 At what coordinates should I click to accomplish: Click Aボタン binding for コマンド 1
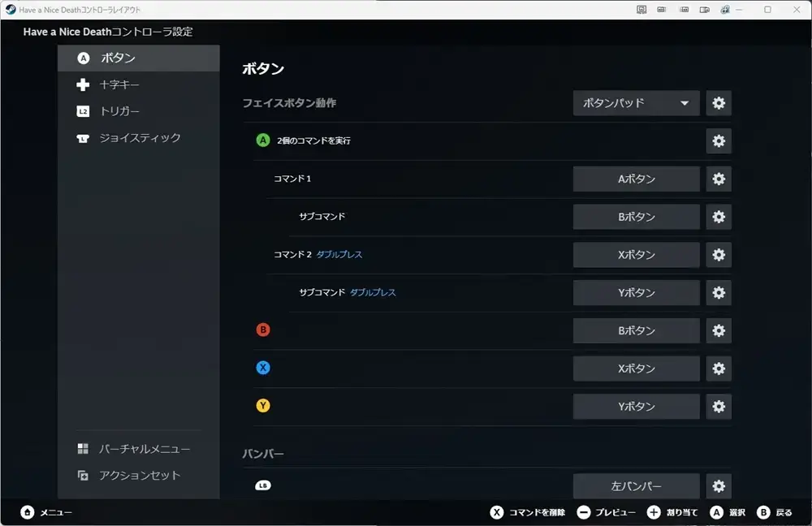click(636, 179)
